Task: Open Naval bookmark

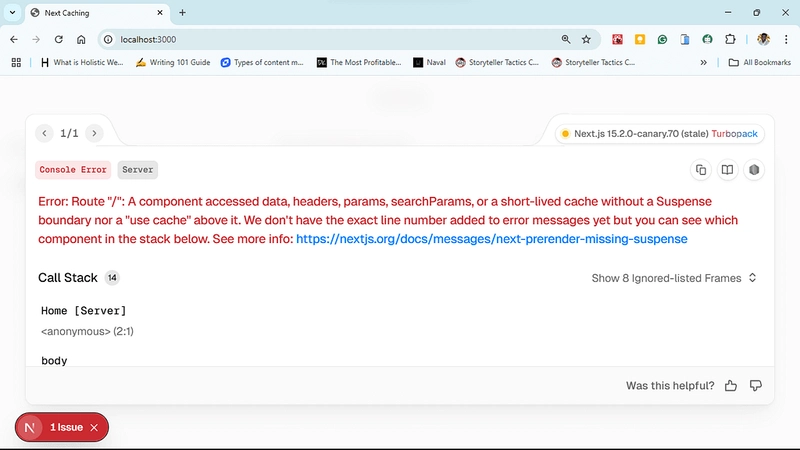Action: (430, 62)
